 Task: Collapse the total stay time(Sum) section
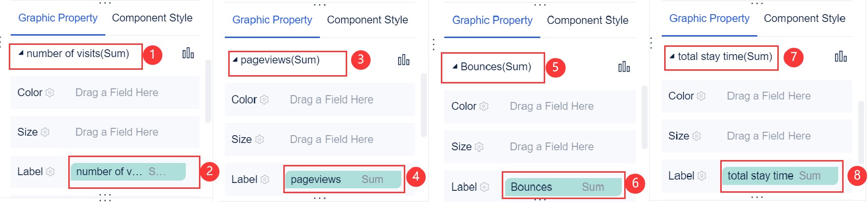tap(672, 57)
